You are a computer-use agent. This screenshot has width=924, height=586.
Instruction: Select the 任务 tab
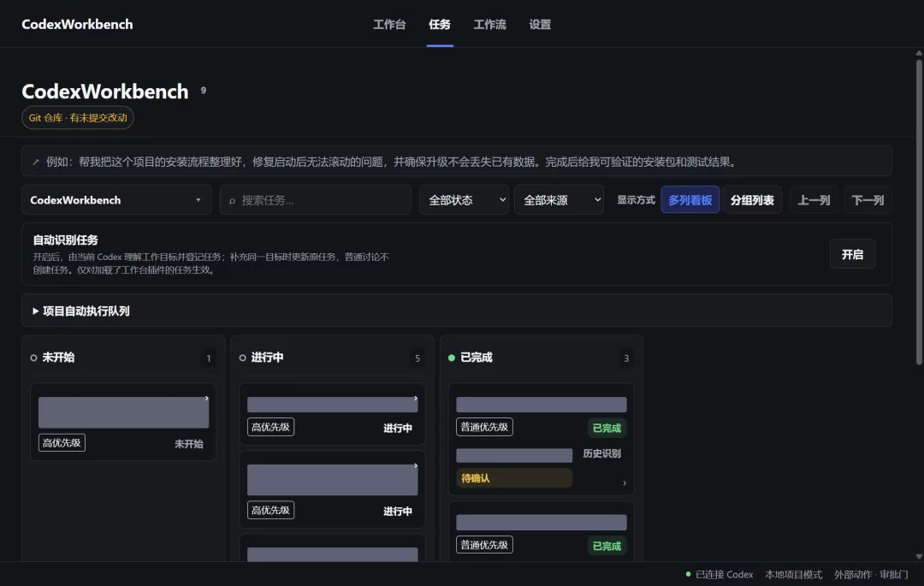click(x=440, y=25)
